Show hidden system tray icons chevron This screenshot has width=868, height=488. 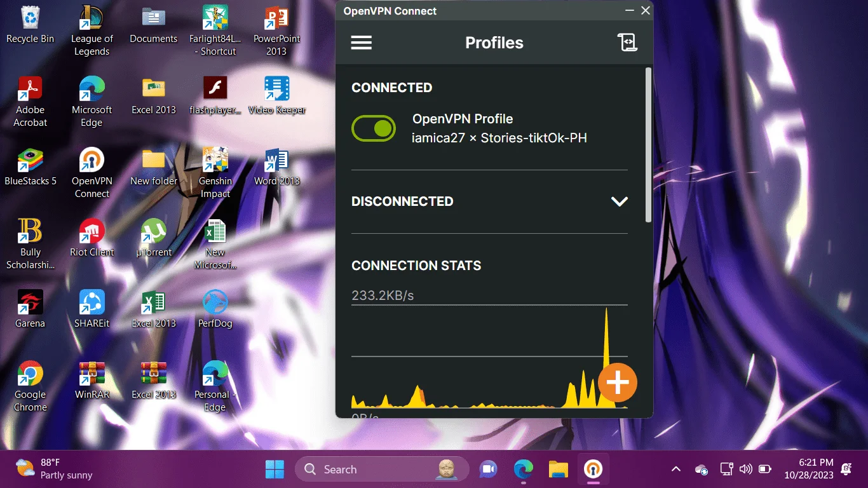676,470
